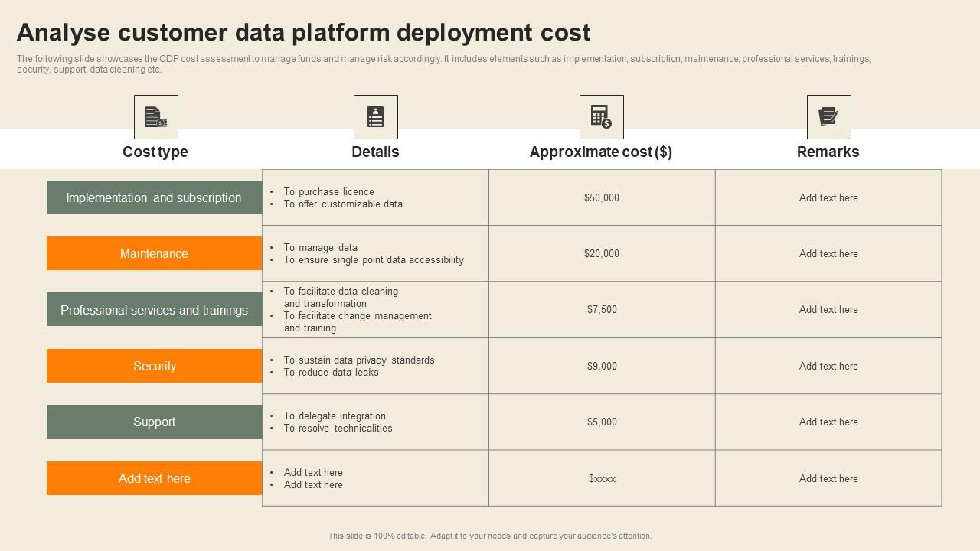Click the $xxxx placeholder cost cell
Viewport: 980px width, 551px height.
(x=602, y=478)
